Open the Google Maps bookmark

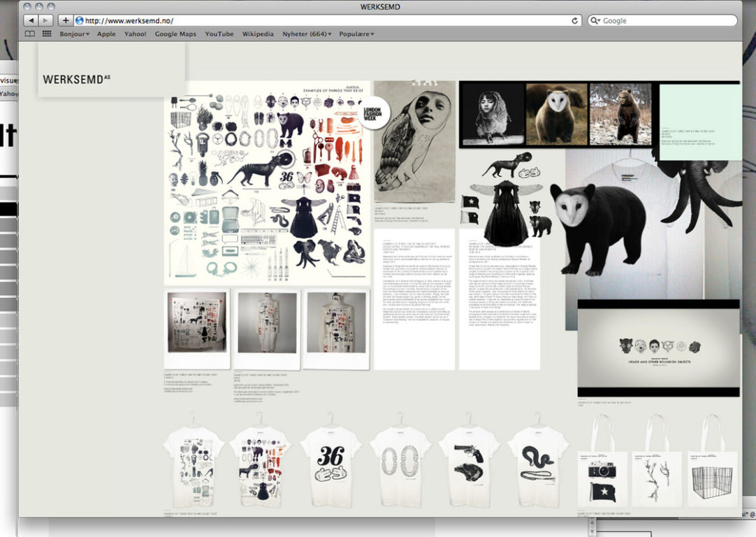point(175,34)
